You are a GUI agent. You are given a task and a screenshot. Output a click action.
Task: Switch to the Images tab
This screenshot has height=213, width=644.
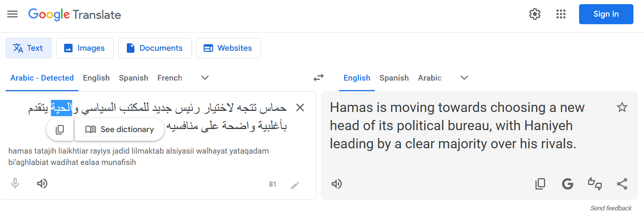pos(85,48)
